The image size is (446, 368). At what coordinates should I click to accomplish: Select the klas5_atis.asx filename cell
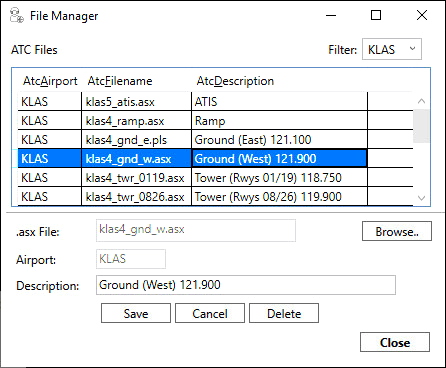136,101
